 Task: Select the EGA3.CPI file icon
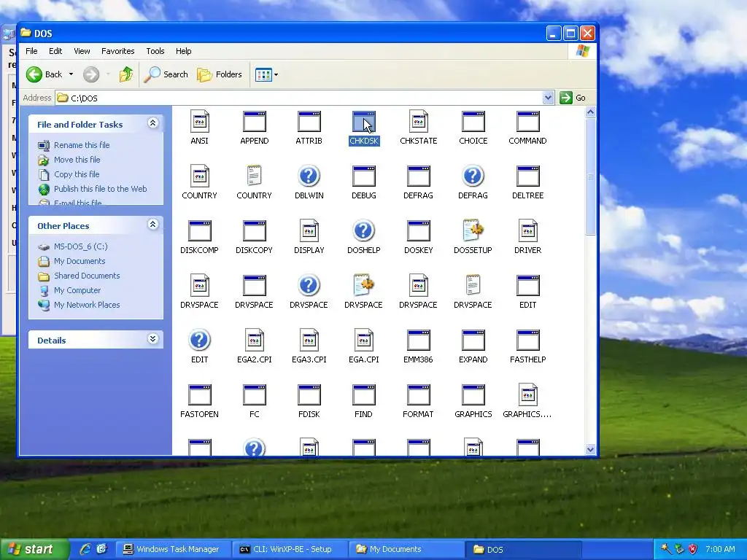[309, 340]
